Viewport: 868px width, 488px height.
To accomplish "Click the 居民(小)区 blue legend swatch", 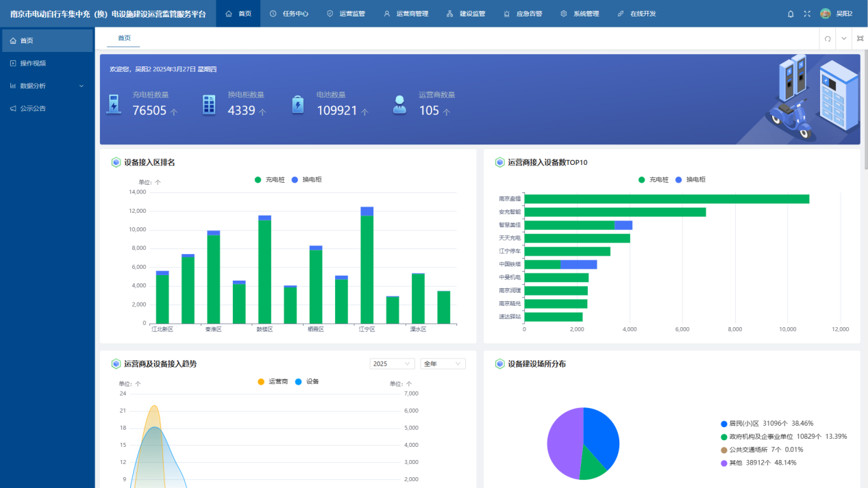I will pyautogui.click(x=724, y=424).
